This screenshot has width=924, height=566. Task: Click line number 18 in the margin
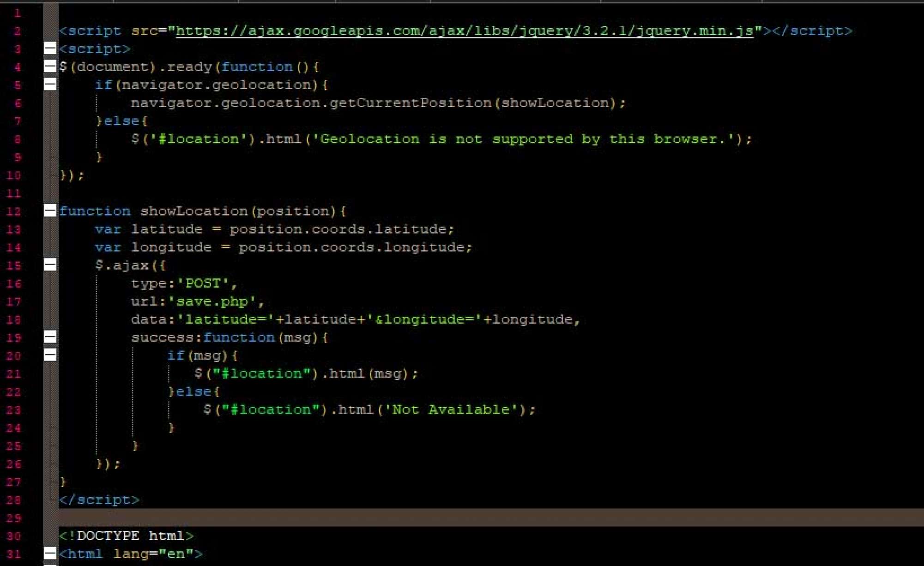pos(14,319)
